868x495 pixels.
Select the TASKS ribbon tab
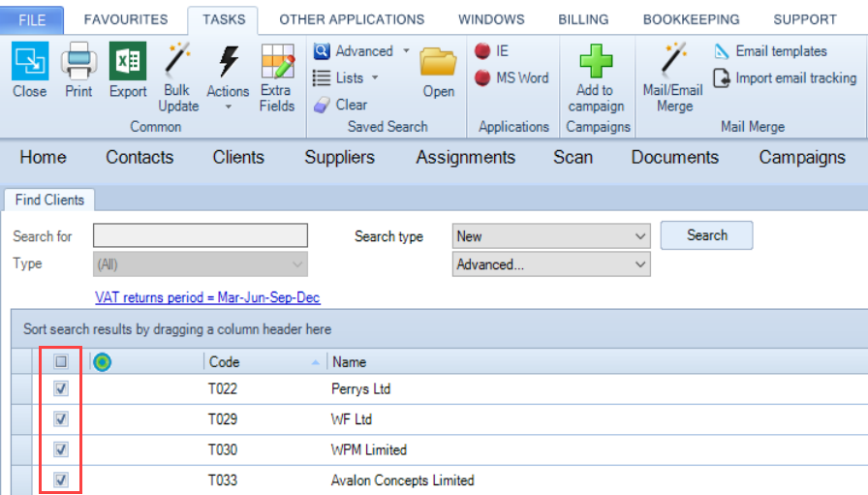click(x=224, y=20)
